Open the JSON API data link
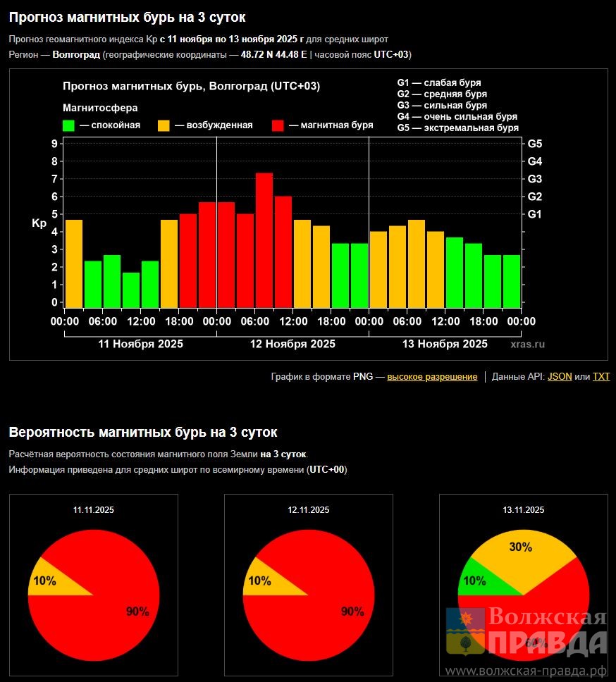The width and height of the screenshot is (616, 682). pyautogui.click(x=560, y=377)
